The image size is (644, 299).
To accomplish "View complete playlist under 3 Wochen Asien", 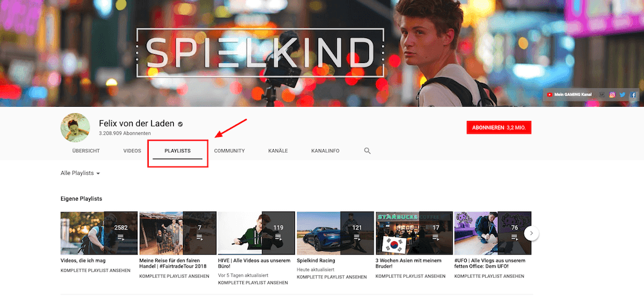I will tap(410, 276).
